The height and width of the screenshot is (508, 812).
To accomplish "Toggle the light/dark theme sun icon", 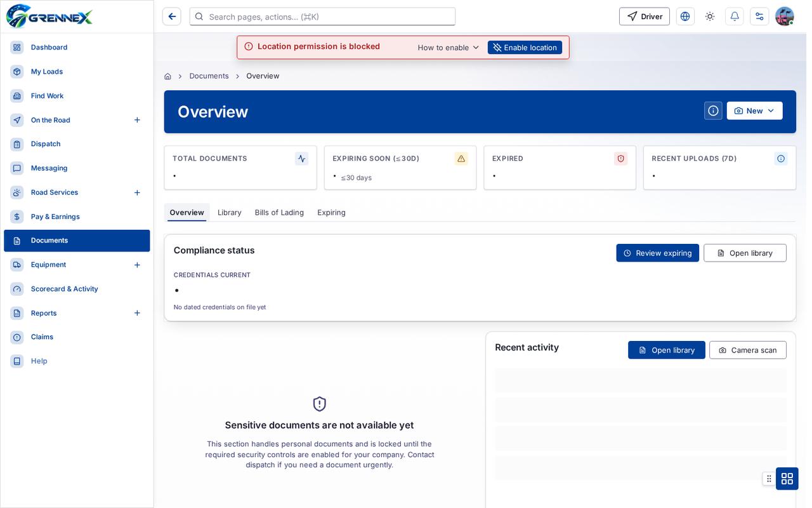I will click(x=710, y=17).
